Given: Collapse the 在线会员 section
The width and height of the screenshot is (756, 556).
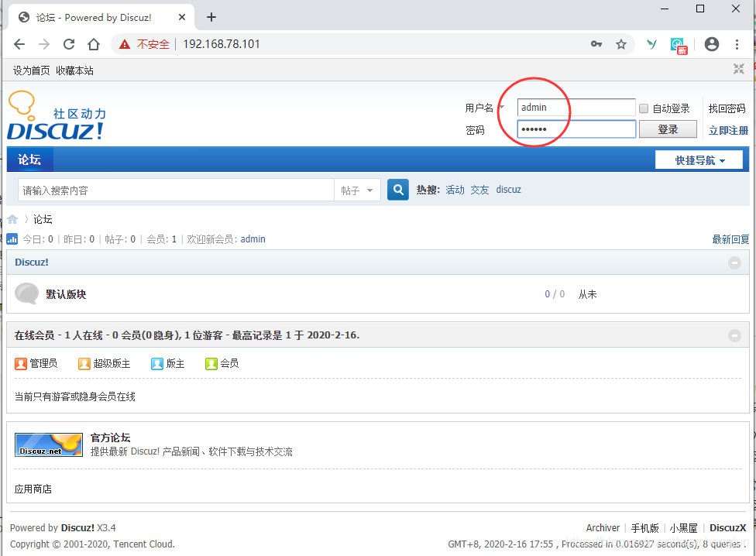Looking at the screenshot, I should click(x=734, y=335).
